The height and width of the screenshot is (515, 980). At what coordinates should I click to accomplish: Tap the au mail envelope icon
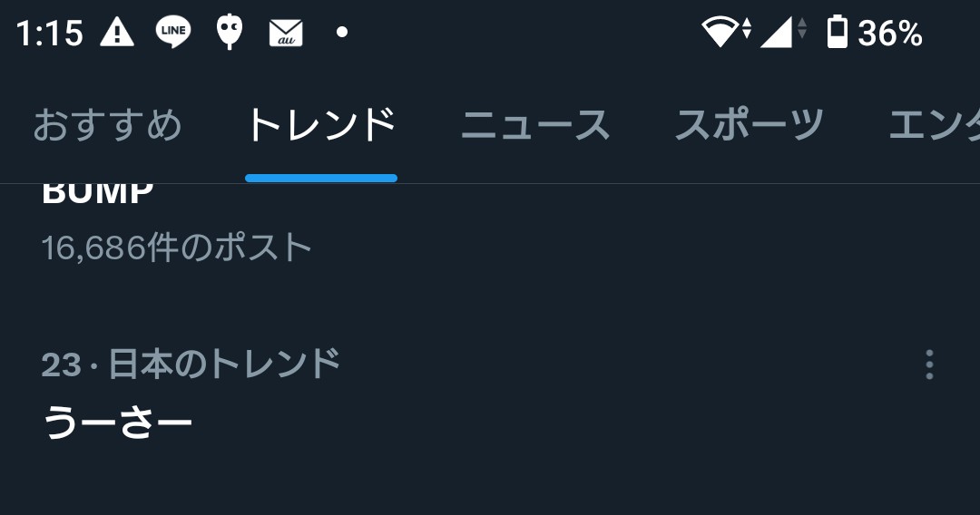tap(286, 33)
